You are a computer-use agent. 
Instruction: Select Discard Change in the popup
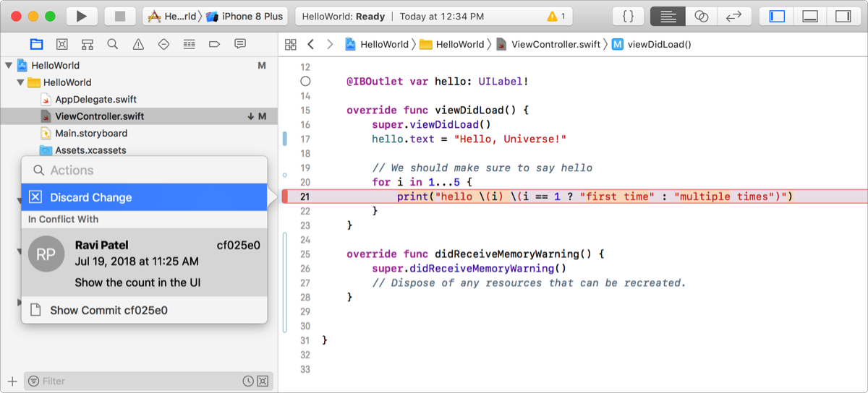[90, 197]
